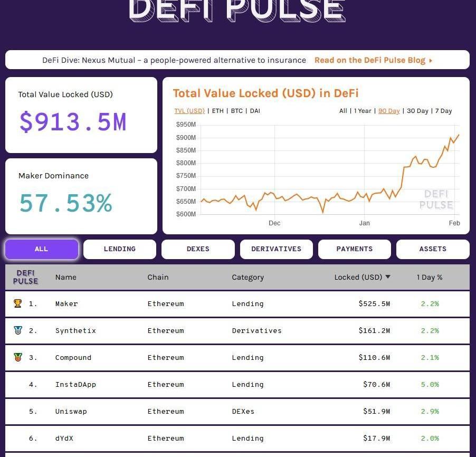Open the Maker project row
The width and height of the screenshot is (476, 457).
pos(66,304)
